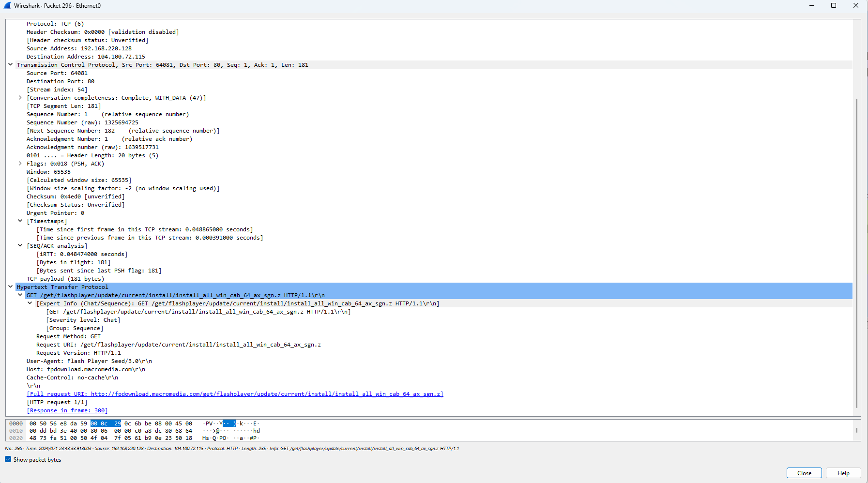Viewport: 868px width, 483px height.
Task: Select the Checksum: 0x4ed0 row
Action: coord(76,196)
